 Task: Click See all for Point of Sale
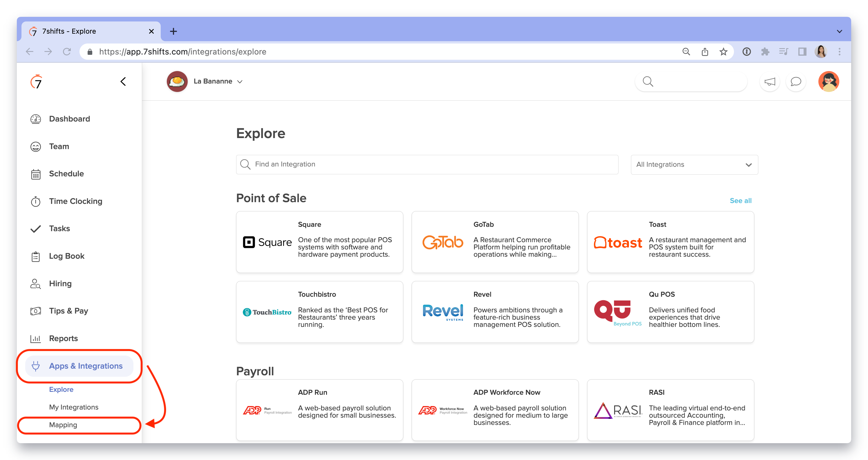pyautogui.click(x=741, y=200)
